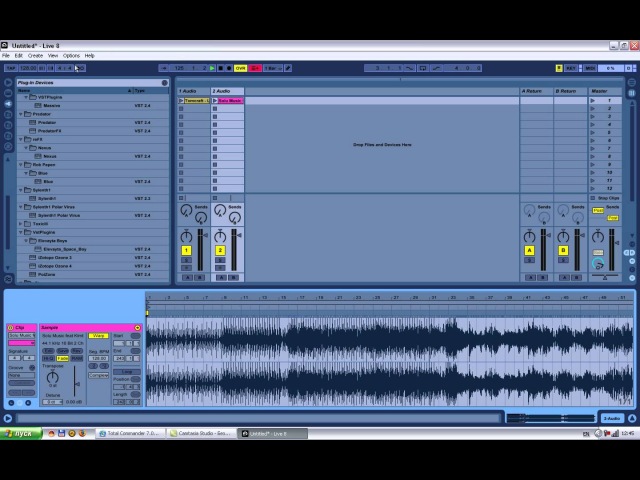The width and height of the screenshot is (640, 480).
Task: Toggle track 1 activator button
Action: point(186,251)
